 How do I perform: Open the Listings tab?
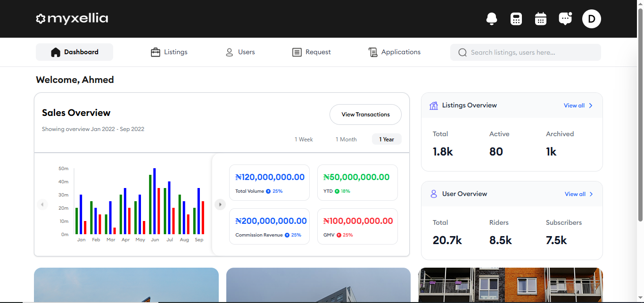click(169, 52)
